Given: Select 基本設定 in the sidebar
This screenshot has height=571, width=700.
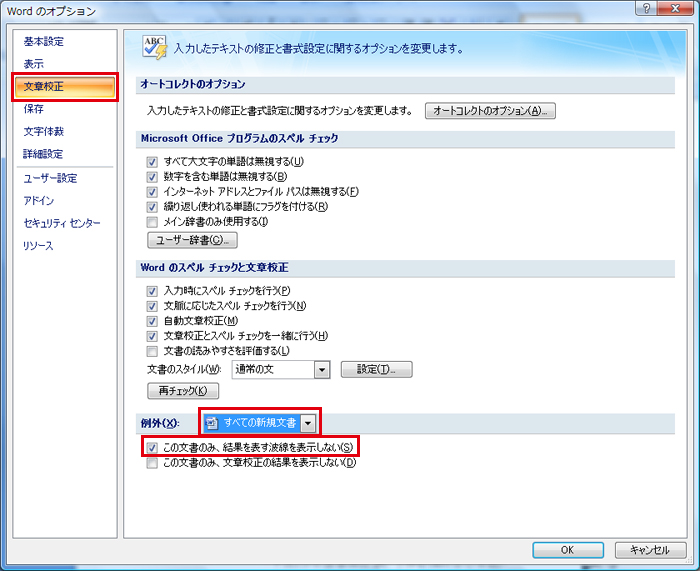Looking at the screenshot, I should pyautogui.click(x=43, y=42).
